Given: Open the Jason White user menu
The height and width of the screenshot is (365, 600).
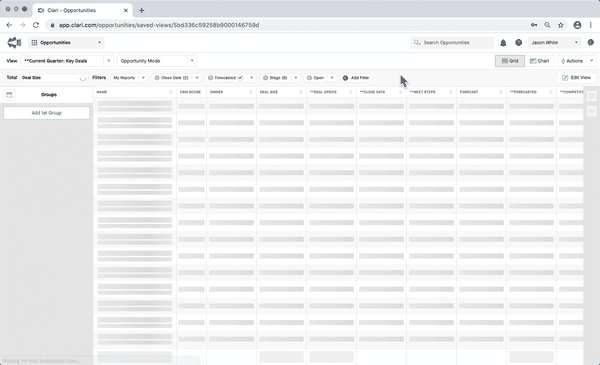Looking at the screenshot, I should click(554, 42).
